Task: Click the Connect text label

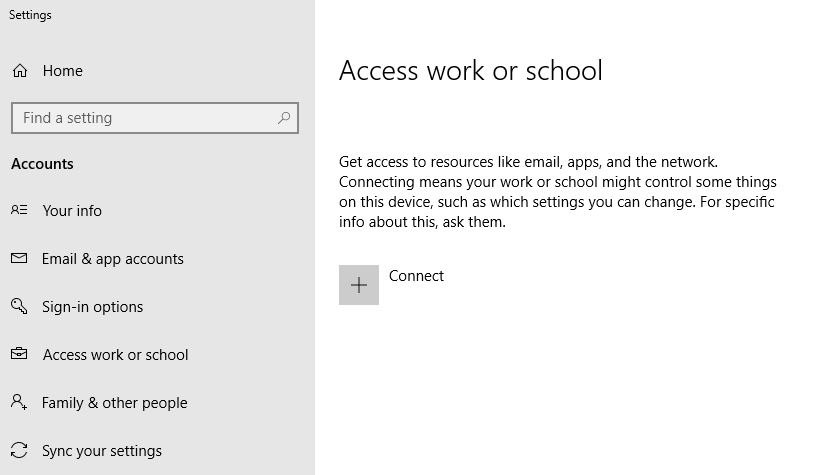Action: click(416, 276)
